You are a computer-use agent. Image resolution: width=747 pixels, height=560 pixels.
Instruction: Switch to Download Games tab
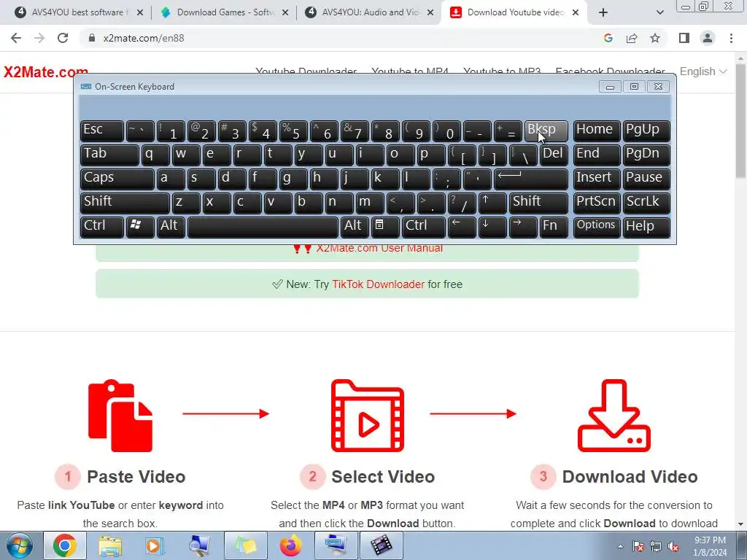[x=224, y=12]
